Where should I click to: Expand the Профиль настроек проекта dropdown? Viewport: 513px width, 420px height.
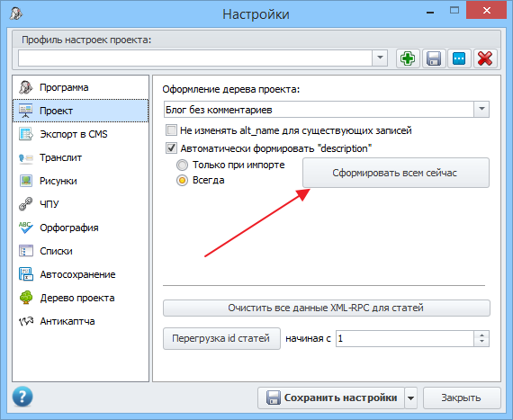pyautogui.click(x=380, y=58)
